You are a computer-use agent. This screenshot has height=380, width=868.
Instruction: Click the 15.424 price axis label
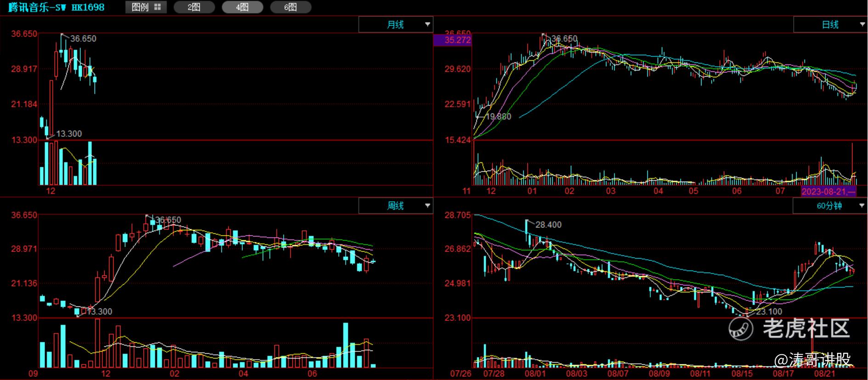pos(458,140)
